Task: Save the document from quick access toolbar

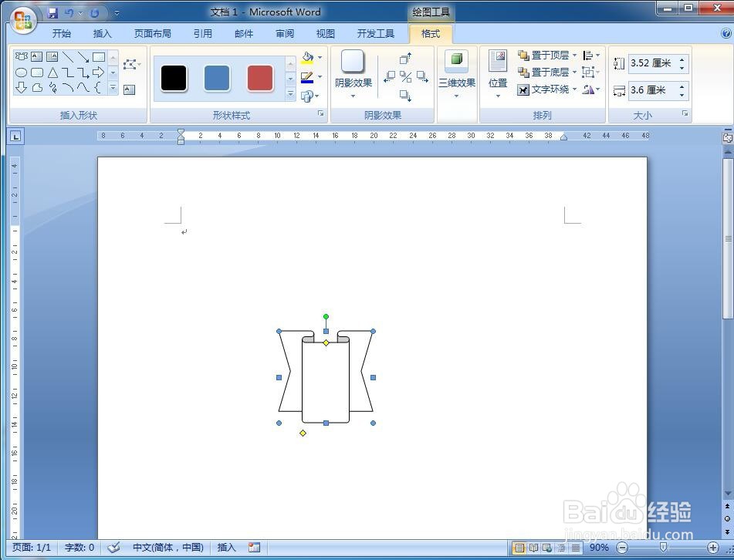Action: pyautogui.click(x=53, y=12)
